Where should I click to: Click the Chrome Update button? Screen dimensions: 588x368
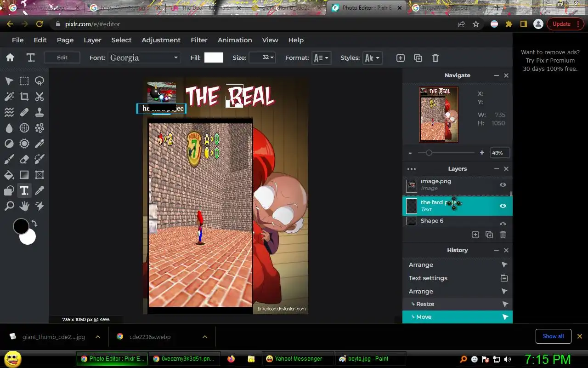(x=565, y=24)
